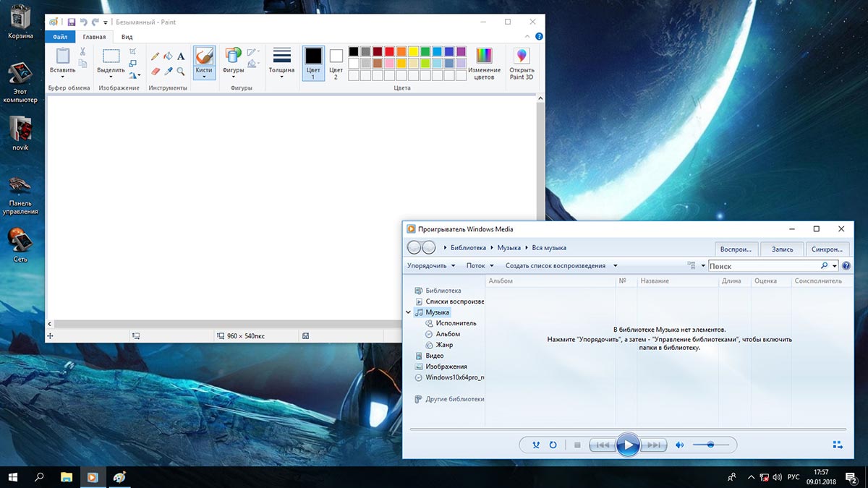Viewport: 868px width, 488px height.
Task: Mute the Windows Media Player volume
Action: tap(679, 445)
